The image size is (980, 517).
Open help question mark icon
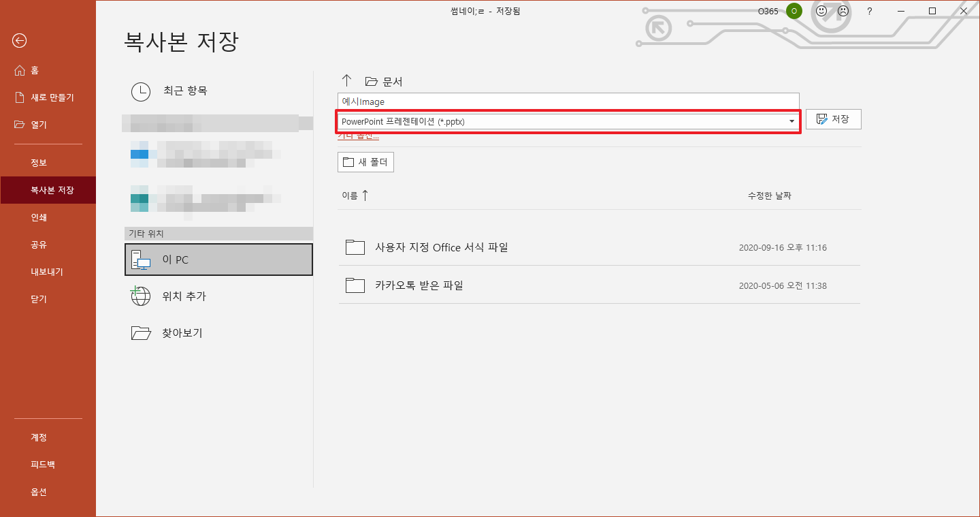pos(869,12)
